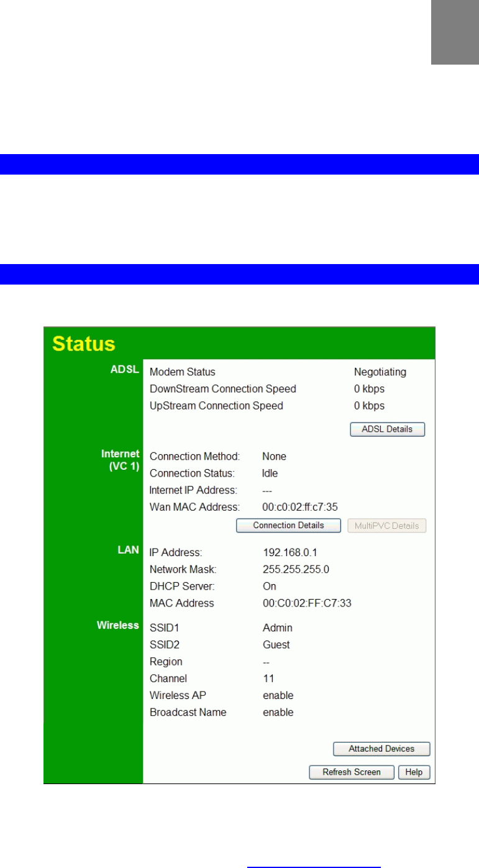The width and height of the screenshot is (479, 868).
Task: Click the Channel label
Action: (x=168, y=678)
